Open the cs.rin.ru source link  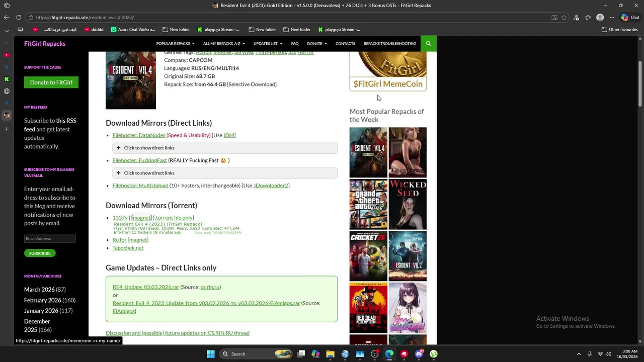pyautogui.click(x=210, y=287)
